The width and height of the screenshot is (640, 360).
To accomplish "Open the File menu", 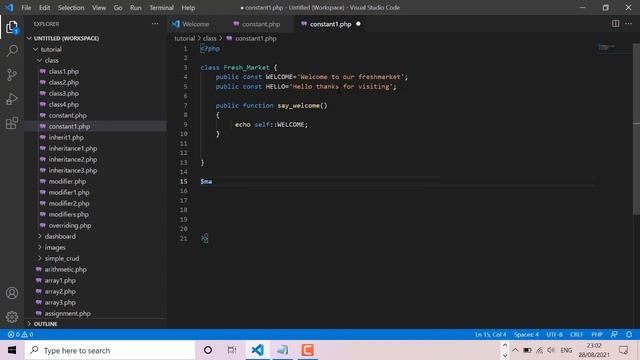I will point(26,8).
